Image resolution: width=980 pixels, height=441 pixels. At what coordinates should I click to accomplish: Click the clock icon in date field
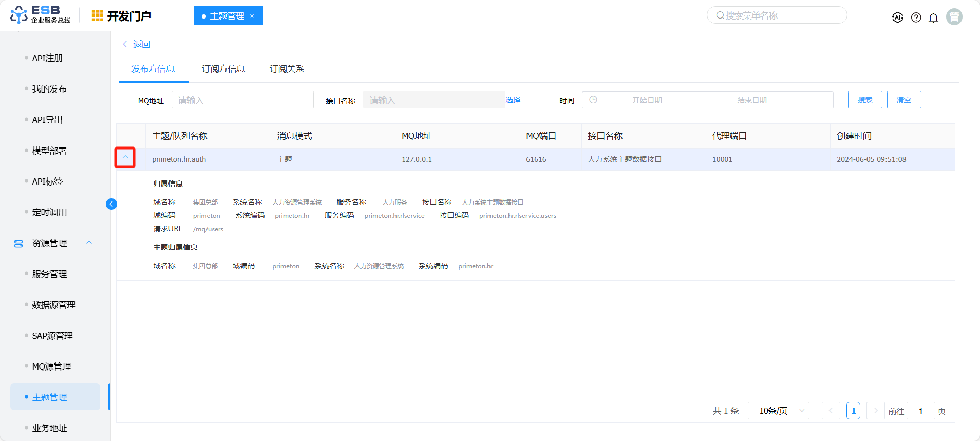pos(593,100)
